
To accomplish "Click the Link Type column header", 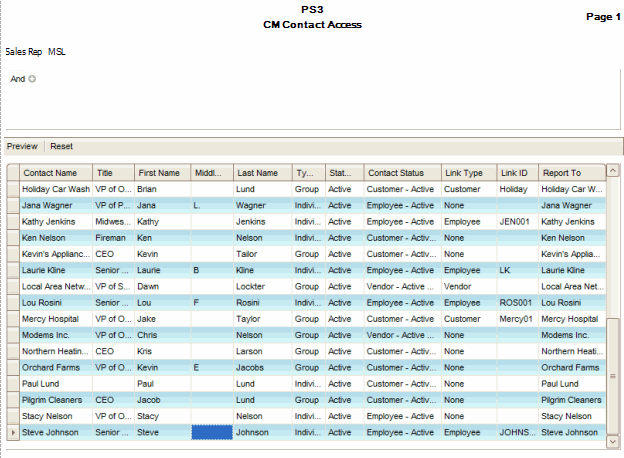I will point(469,172).
